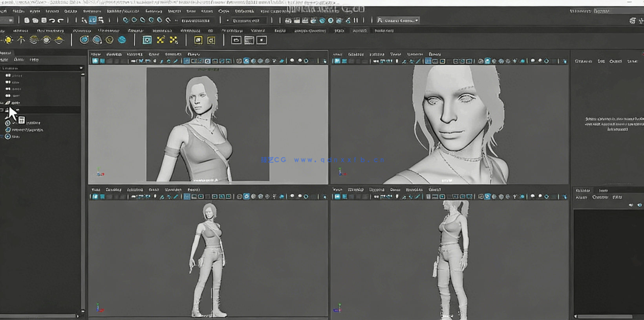Open the running-figure dropdown in the top toolbar
This screenshot has height=320, width=644.
[x=398, y=20]
